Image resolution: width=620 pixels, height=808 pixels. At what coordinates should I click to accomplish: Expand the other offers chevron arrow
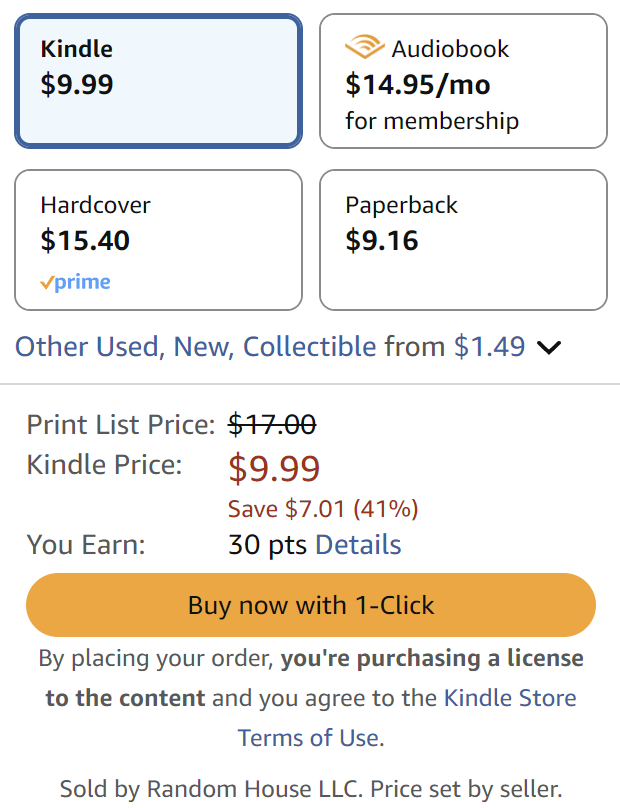[549, 348]
